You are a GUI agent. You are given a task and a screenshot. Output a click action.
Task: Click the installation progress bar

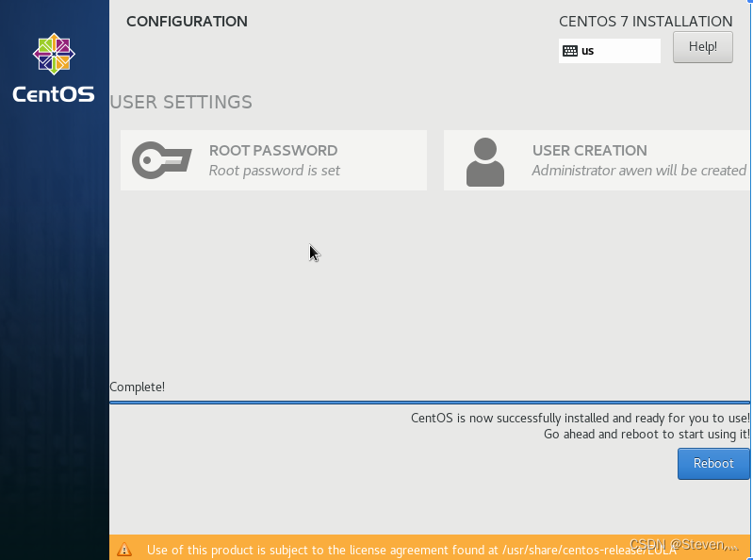tap(430, 403)
